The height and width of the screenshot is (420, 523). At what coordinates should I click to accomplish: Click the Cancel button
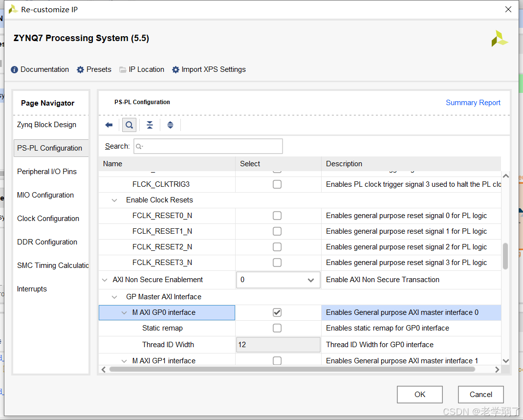coord(480,395)
